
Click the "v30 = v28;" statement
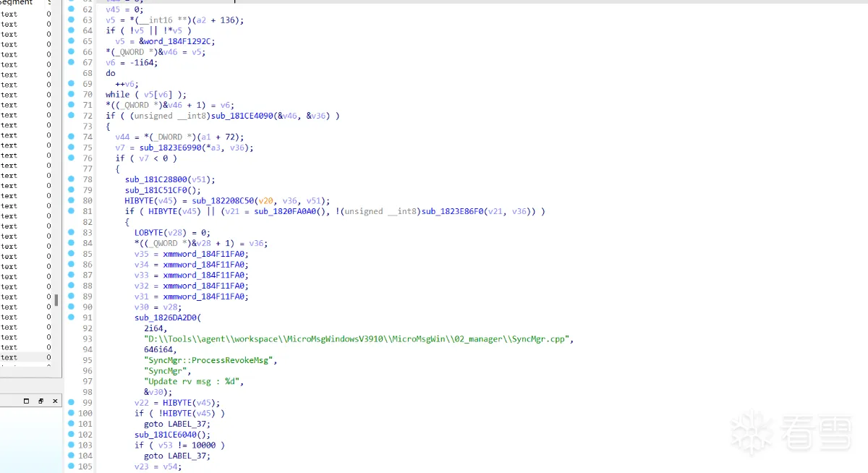(156, 307)
